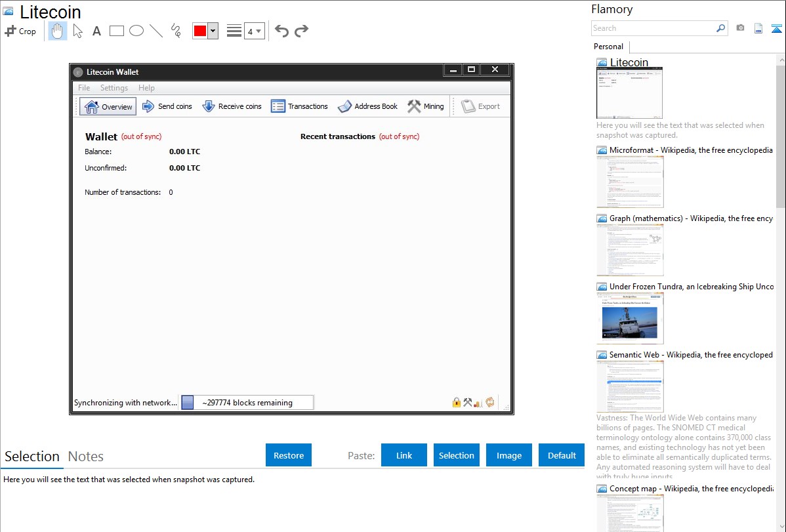Select the Crop tool

(20, 31)
